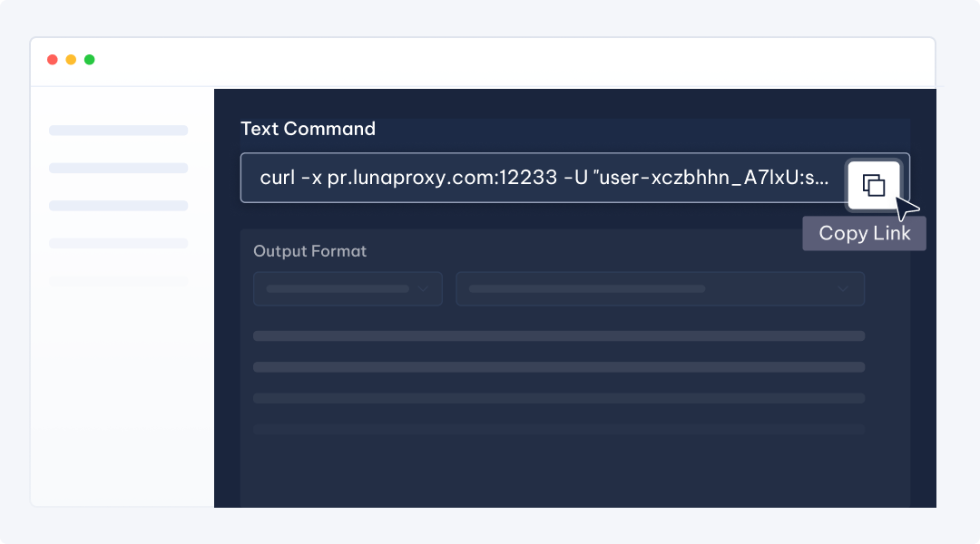Click the copy icon beside the curl command
The width and height of the screenshot is (980, 544).
pos(873,186)
